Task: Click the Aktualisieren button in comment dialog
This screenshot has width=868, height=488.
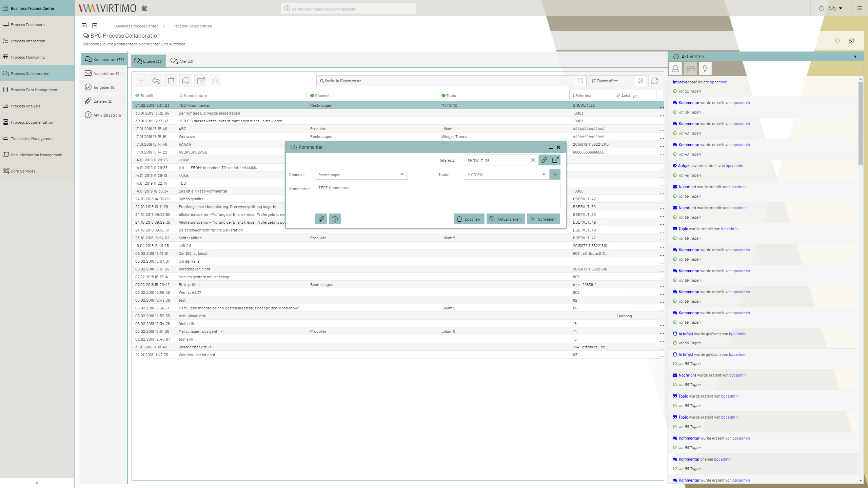Action: tap(505, 219)
